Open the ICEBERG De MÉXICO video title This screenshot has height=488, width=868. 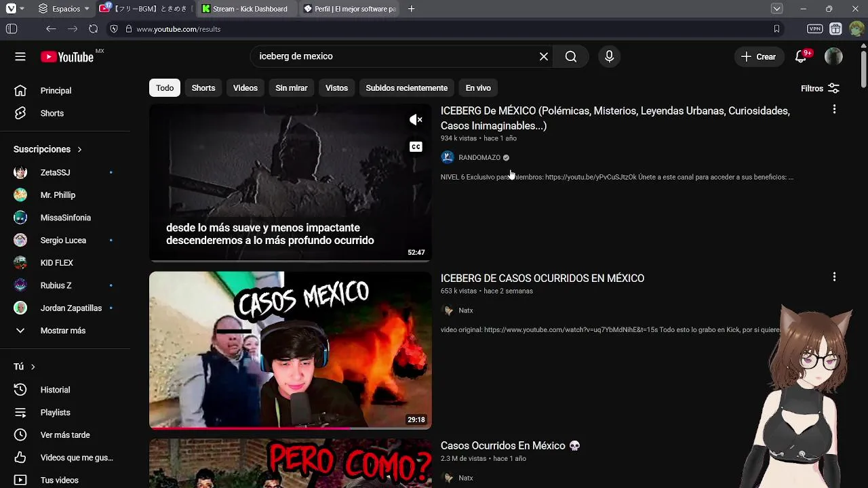tap(615, 118)
